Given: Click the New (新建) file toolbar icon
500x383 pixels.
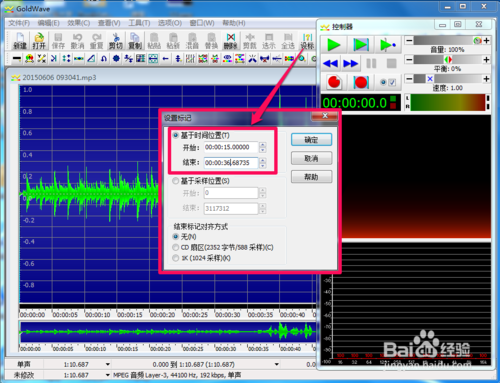Looking at the screenshot, I should click(x=20, y=41).
